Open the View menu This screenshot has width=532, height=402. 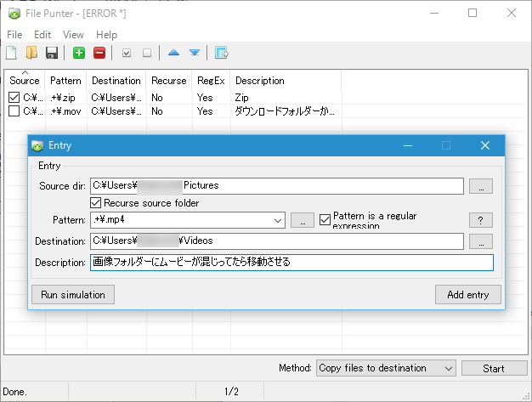point(73,35)
